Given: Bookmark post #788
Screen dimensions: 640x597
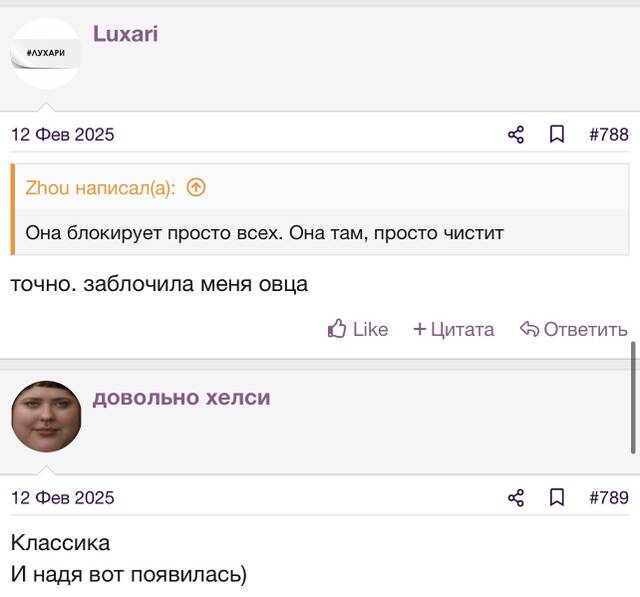Looking at the screenshot, I should (x=557, y=135).
